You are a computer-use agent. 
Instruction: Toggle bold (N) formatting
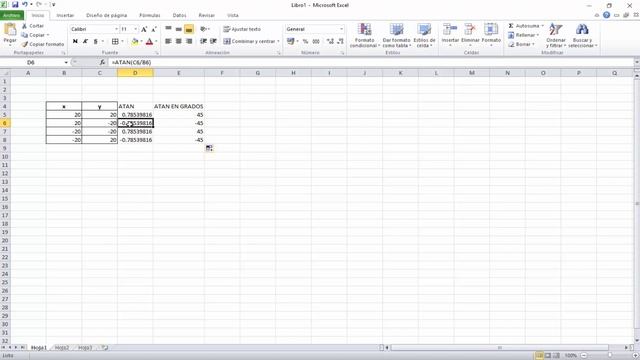pyautogui.click(x=75, y=41)
